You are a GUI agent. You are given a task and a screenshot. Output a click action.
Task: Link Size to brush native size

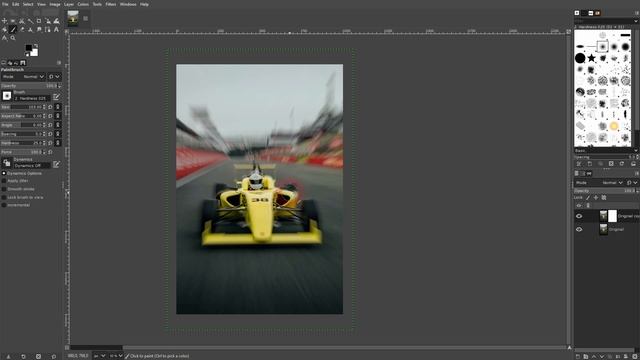[x=58, y=107]
